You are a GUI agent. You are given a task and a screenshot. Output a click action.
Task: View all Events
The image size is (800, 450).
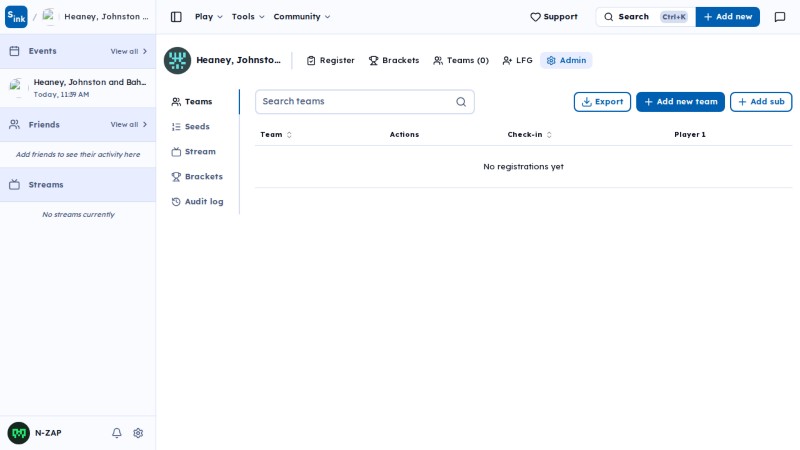coord(129,52)
